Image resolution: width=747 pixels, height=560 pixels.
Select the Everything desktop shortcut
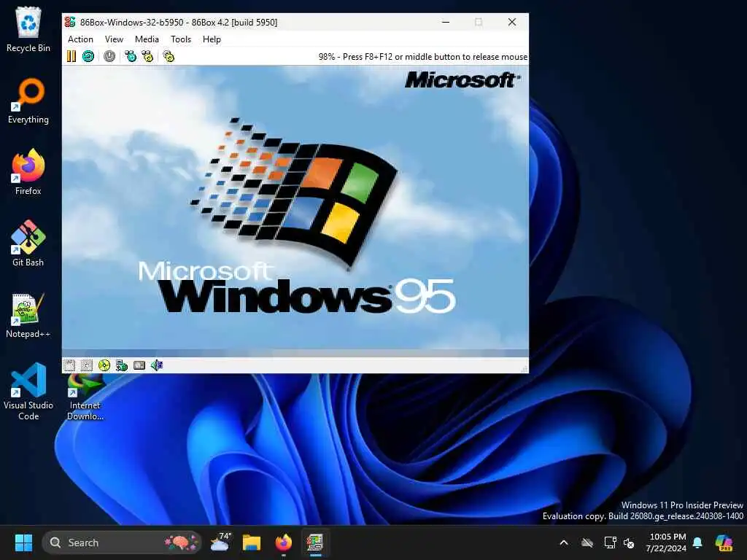tap(28, 101)
